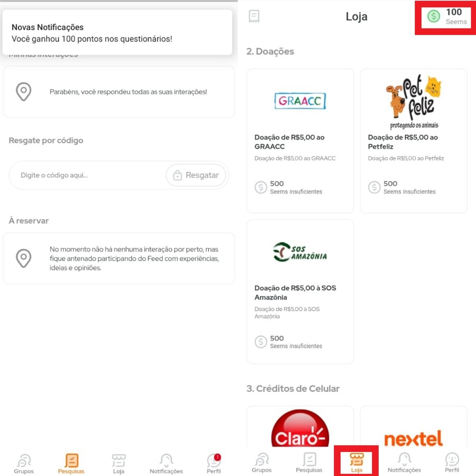The image size is (476, 476).
Task: Open the Novas Notificações banner
Action: click(117, 32)
